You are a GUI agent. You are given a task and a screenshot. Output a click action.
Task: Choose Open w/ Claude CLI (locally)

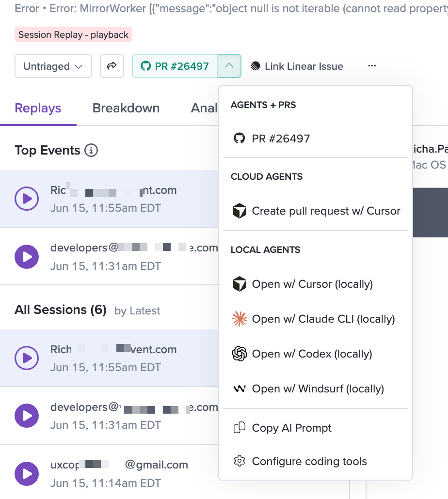[x=316, y=319]
